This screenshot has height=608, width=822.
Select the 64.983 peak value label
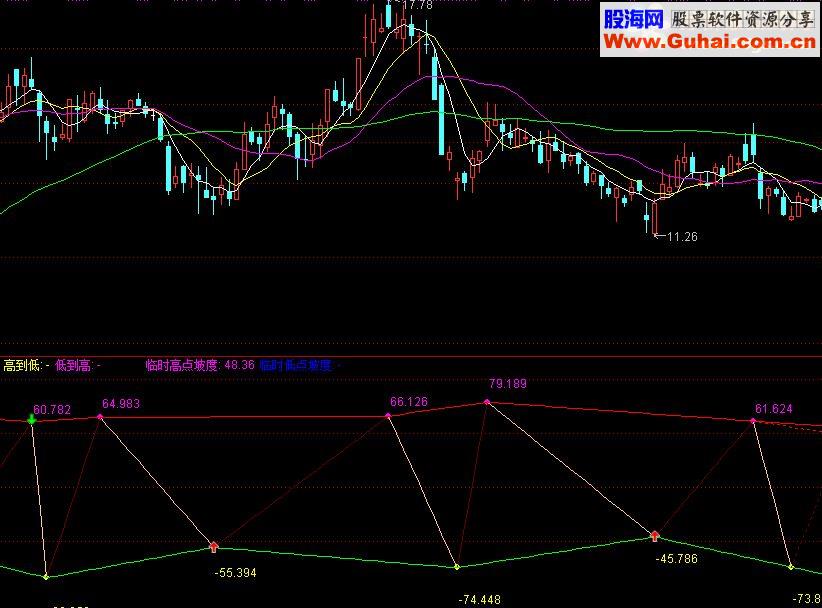click(x=121, y=404)
